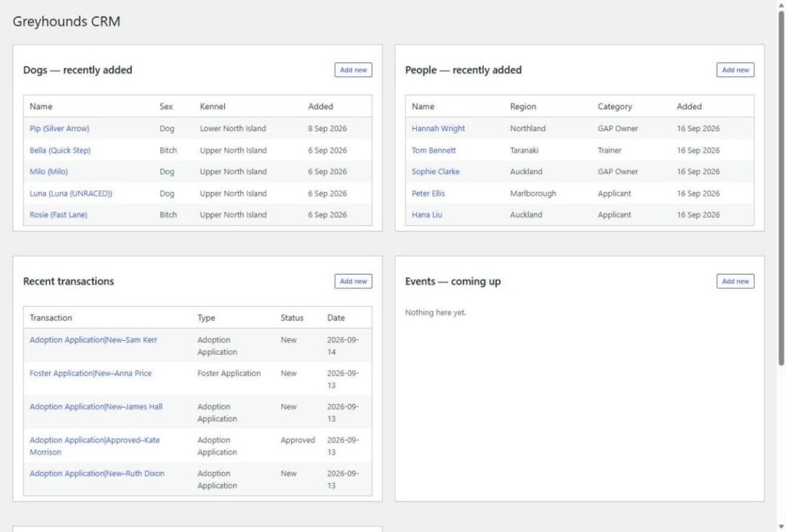Click the Transaction column header

[x=51, y=318]
